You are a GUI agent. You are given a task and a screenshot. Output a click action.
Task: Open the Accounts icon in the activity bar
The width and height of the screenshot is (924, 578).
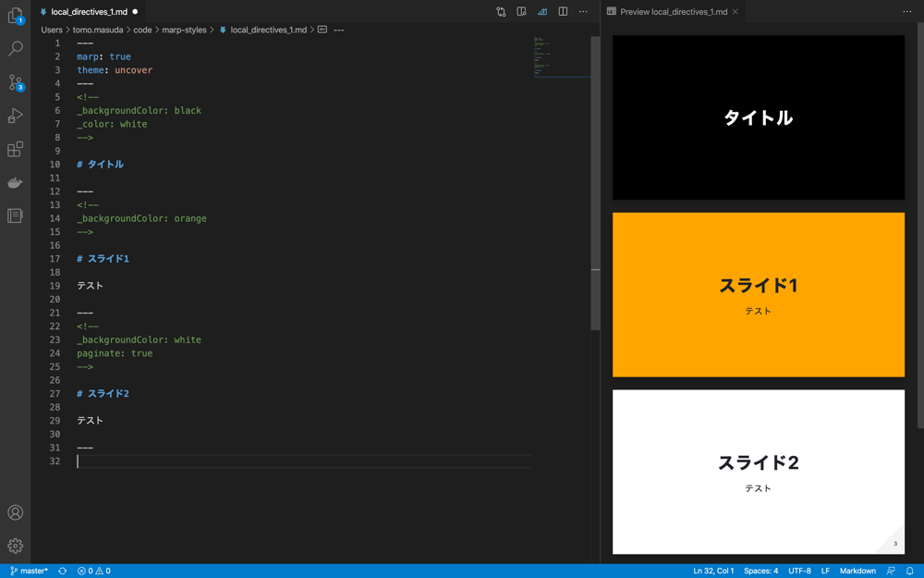pos(15,512)
